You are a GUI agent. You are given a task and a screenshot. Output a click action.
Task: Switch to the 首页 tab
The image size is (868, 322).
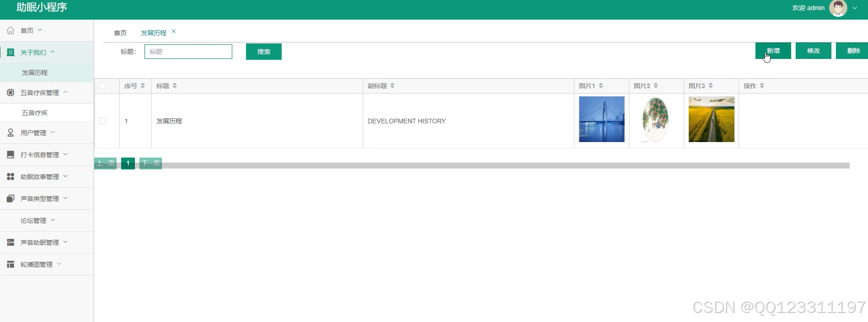pos(120,33)
